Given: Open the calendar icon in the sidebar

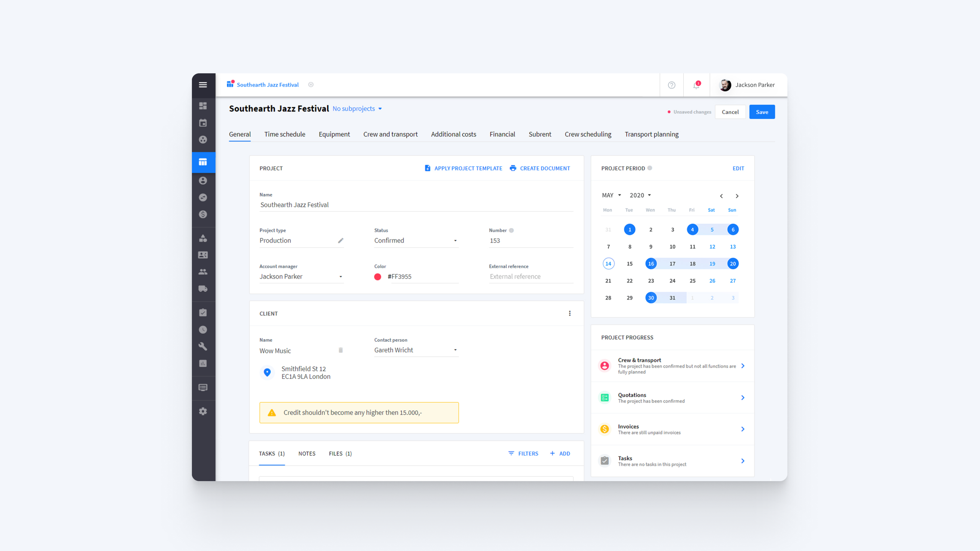Looking at the screenshot, I should (203, 122).
